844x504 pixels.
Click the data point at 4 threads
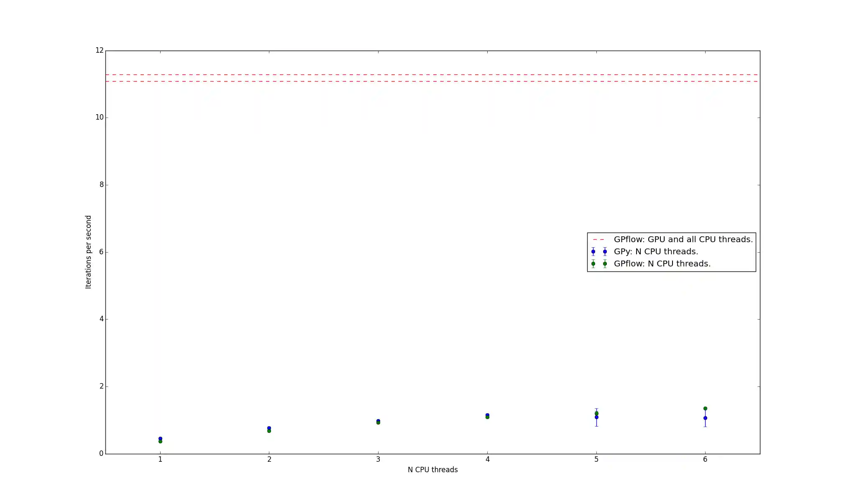(x=487, y=416)
